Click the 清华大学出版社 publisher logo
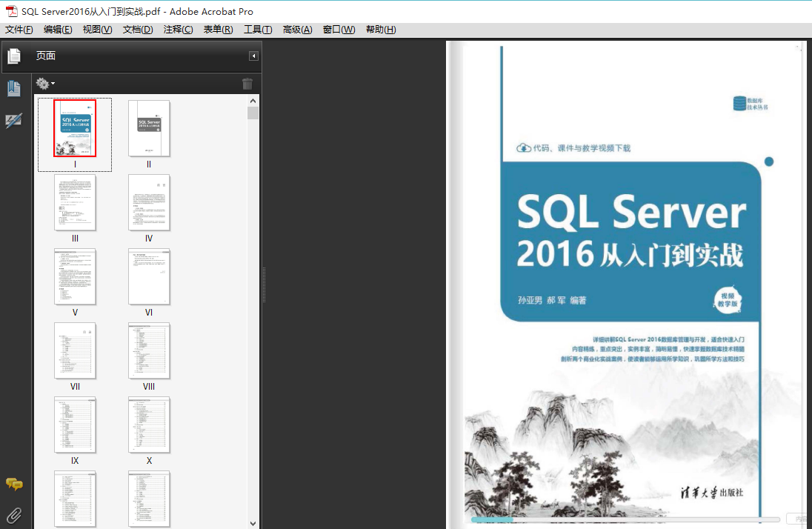The height and width of the screenshot is (529, 812). (712, 492)
